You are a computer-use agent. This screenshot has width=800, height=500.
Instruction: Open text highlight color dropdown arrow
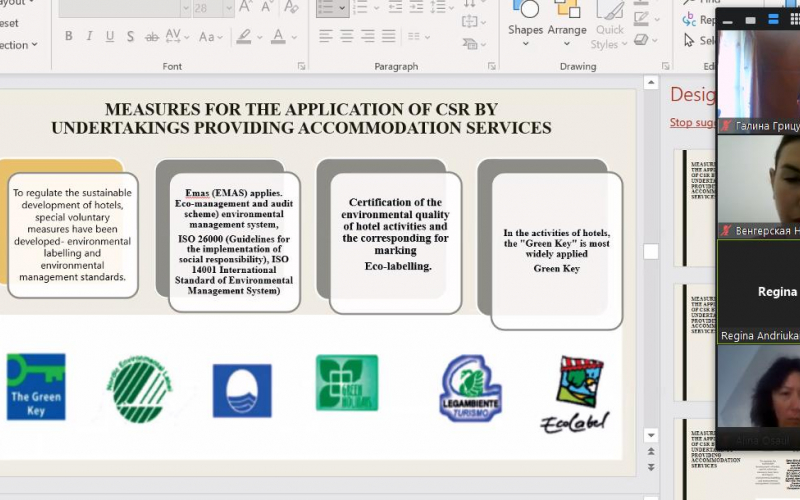259,37
